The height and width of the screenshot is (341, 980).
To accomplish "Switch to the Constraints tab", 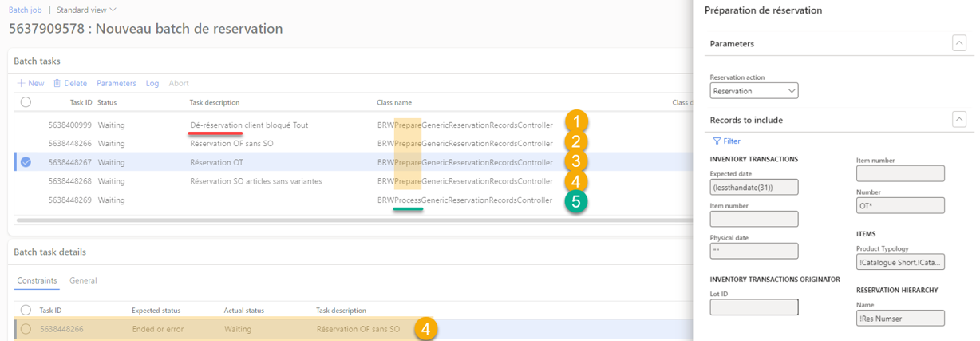I will [37, 280].
